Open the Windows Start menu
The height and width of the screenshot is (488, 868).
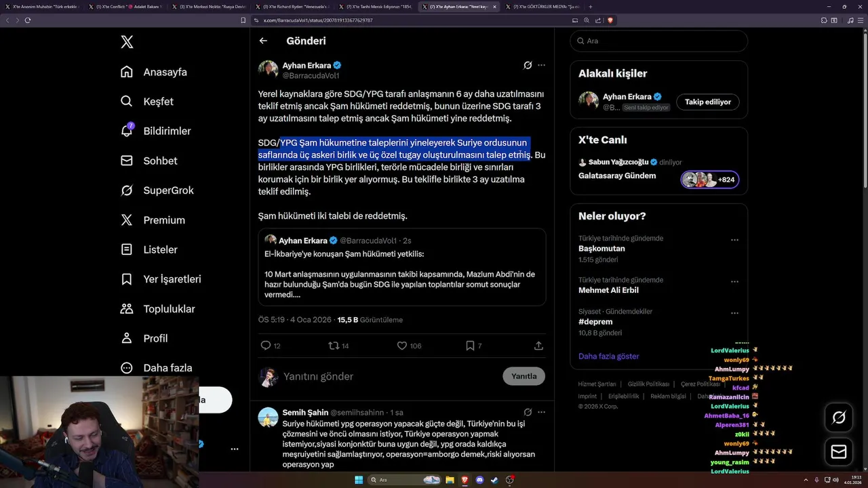pyautogui.click(x=359, y=480)
